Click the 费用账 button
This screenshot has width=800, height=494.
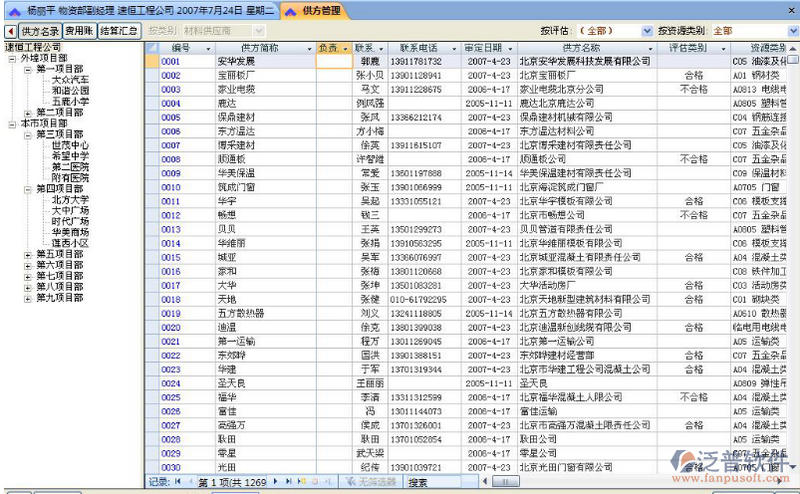click(80, 31)
